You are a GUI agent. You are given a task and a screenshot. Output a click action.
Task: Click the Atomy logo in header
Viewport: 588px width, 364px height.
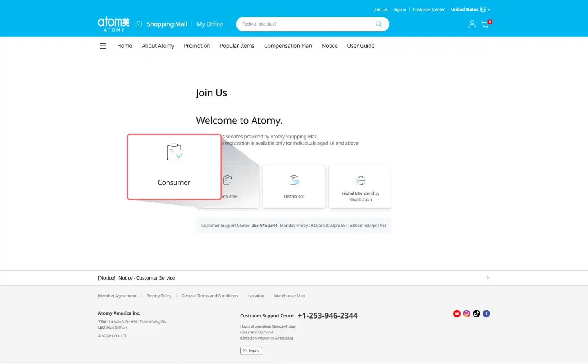point(114,24)
